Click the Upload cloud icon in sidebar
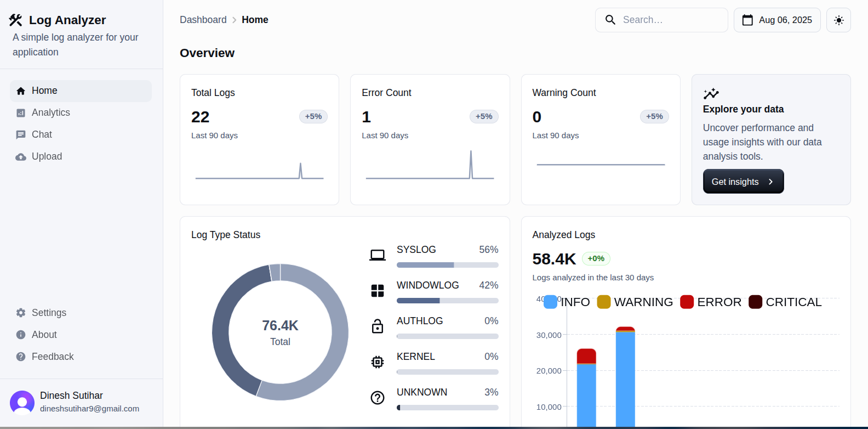This screenshot has height=429, width=868. [21, 157]
